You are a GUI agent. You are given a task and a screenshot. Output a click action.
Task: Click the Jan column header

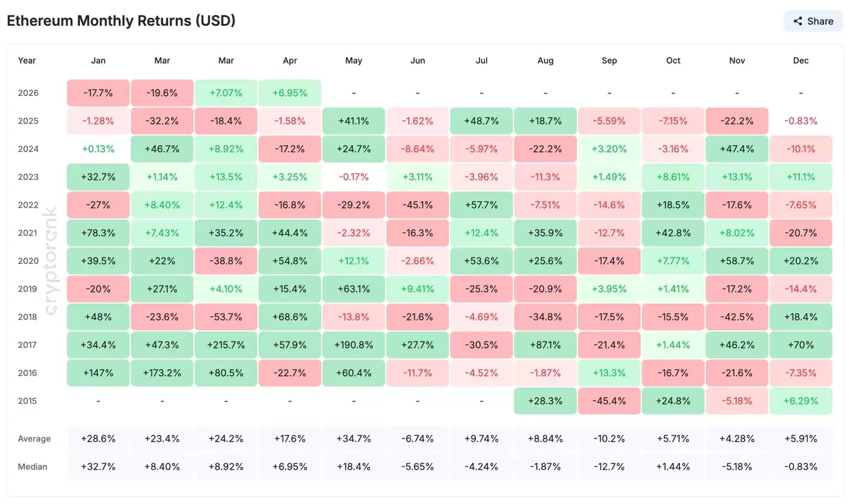(98, 61)
